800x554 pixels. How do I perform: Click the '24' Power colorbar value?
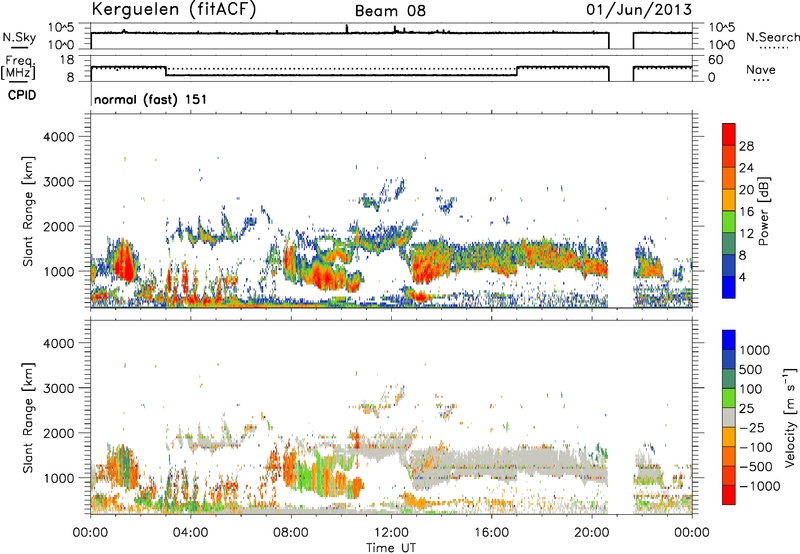pos(746,168)
